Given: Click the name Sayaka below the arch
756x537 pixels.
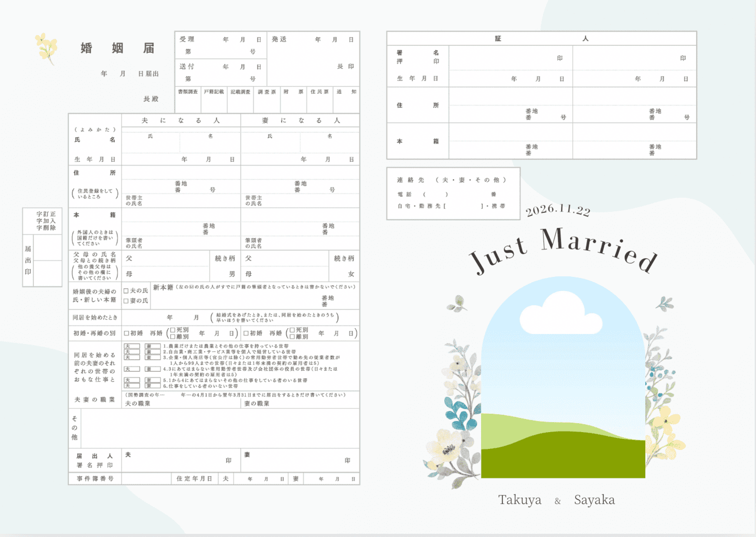Looking at the screenshot, I should click(594, 500).
